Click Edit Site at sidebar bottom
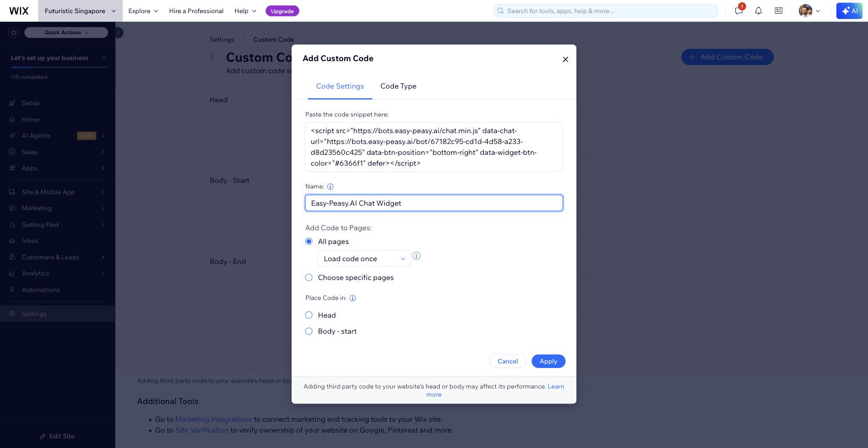Screen dimensions: 868x448 click(x=57, y=437)
